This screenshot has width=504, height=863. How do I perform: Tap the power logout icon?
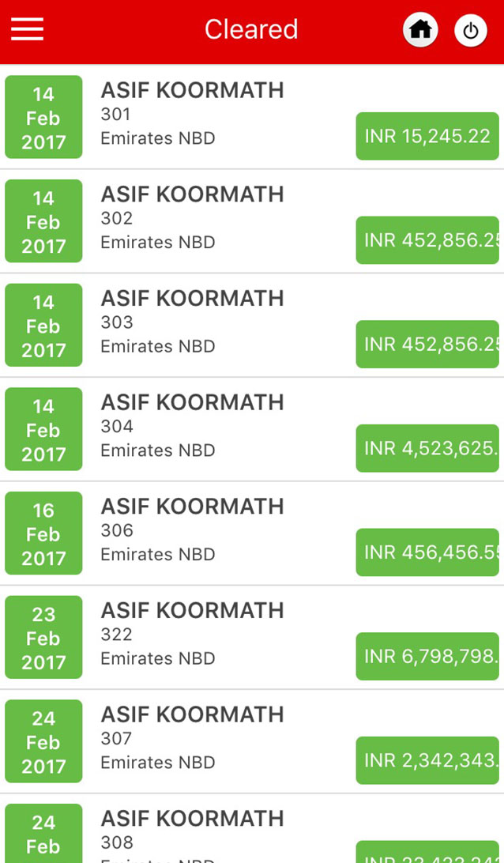(x=471, y=31)
